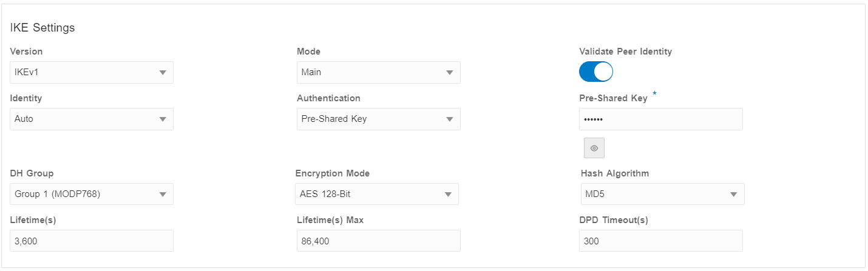Click the Encryption Mode caret icon
This screenshot has width=868, height=271.
pyautogui.click(x=448, y=195)
